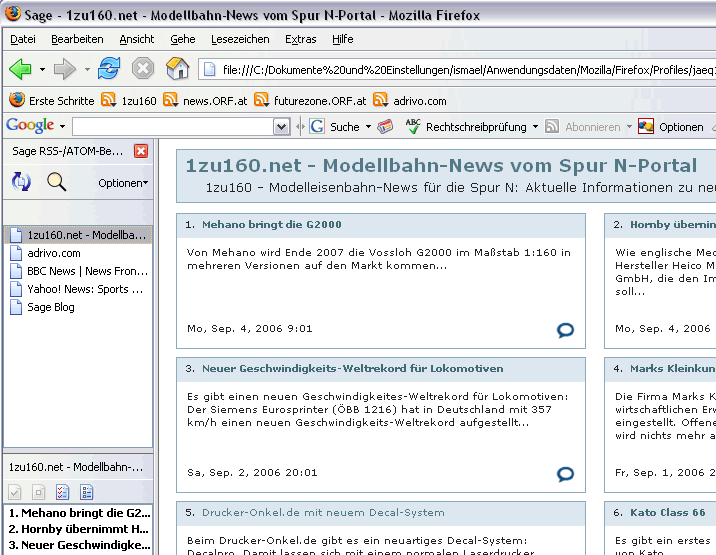The image size is (716, 555).
Task: Click mark all as read checklist icon
Action: pos(63,492)
